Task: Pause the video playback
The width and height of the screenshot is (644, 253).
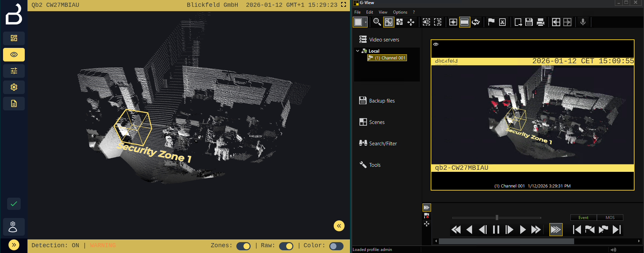Action: (x=496, y=230)
